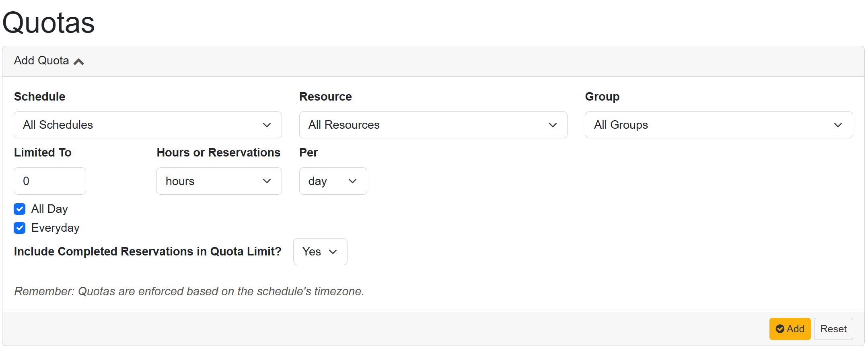Open the All Groups dropdown
The height and width of the screenshot is (350, 868).
click(x=718, y=125)
